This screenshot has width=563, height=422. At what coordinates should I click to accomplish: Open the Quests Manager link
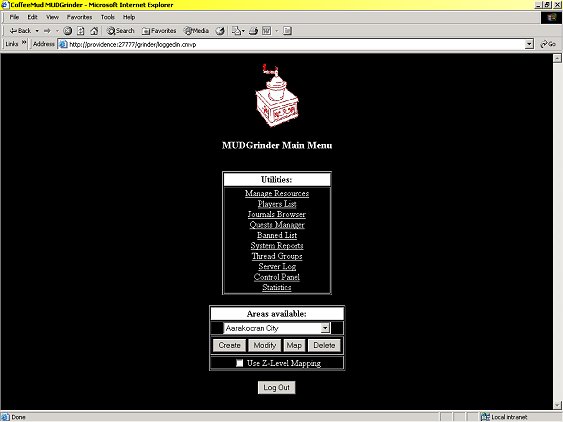coord(277,225)
